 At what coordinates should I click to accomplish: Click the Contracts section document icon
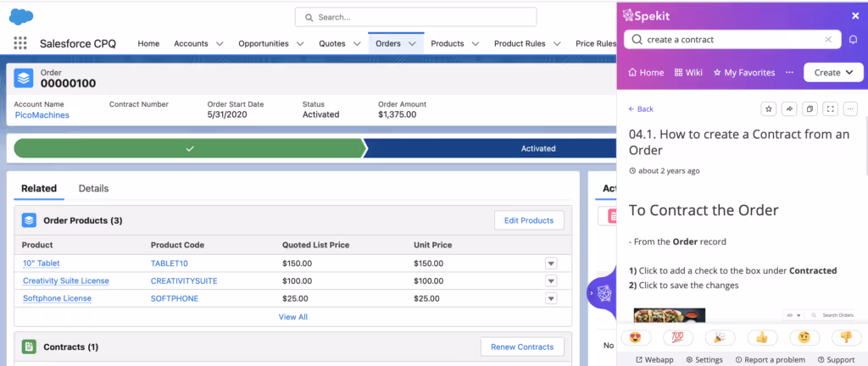click(29, 347)
